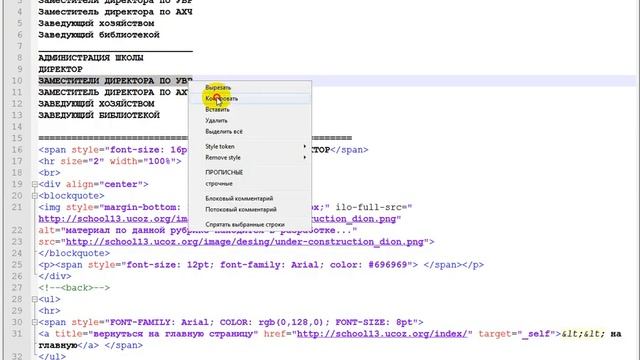Click the font-family: Arial paragraph text on line 25
The image size is (640, 360).
point(269,264)
